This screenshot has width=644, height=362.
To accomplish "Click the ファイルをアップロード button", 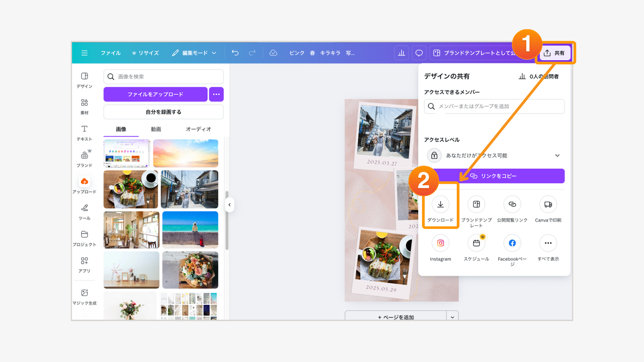I will pyautogui.click(x=155, y=94).
